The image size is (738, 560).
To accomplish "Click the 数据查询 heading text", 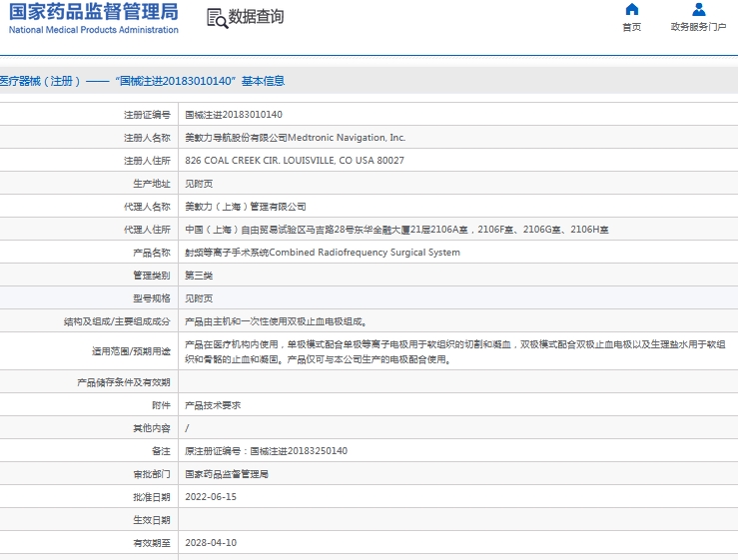I will pyautogui.click(x=256, y=16).
